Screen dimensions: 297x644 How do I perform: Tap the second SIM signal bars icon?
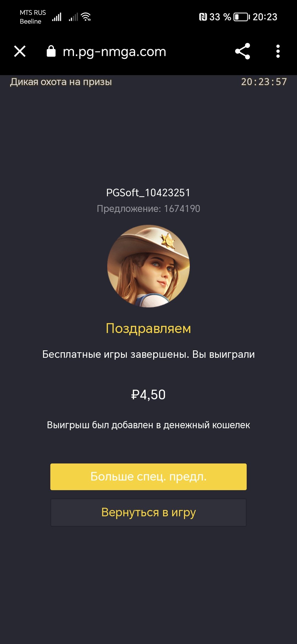point(73,17)
